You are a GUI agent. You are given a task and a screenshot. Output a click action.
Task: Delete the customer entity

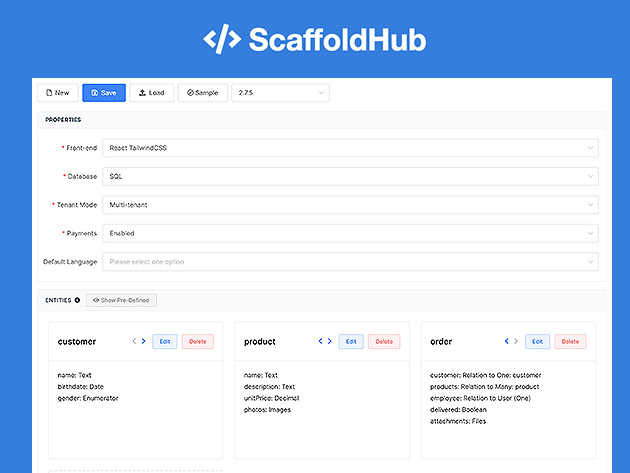pyautogui.click(x=198, y=342)
